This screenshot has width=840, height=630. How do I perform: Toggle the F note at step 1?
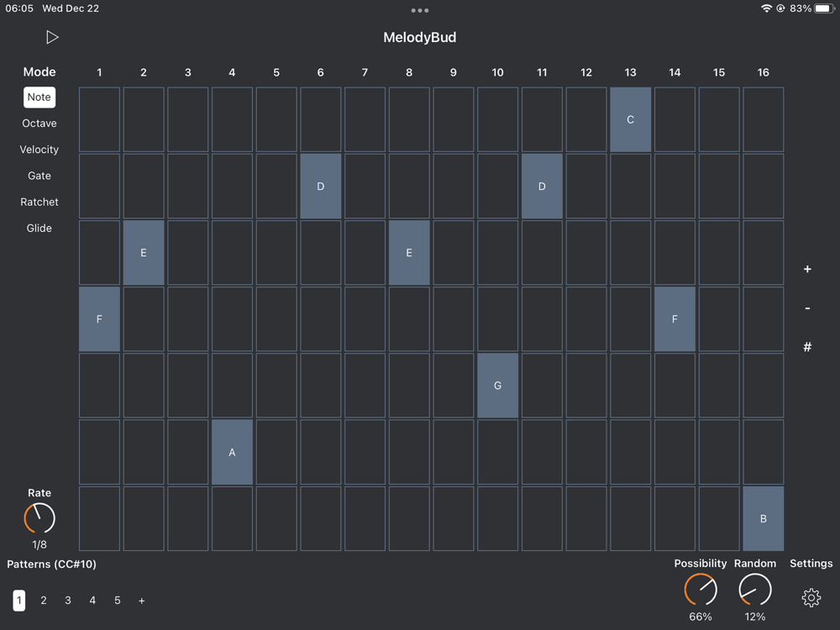point(99,319)
